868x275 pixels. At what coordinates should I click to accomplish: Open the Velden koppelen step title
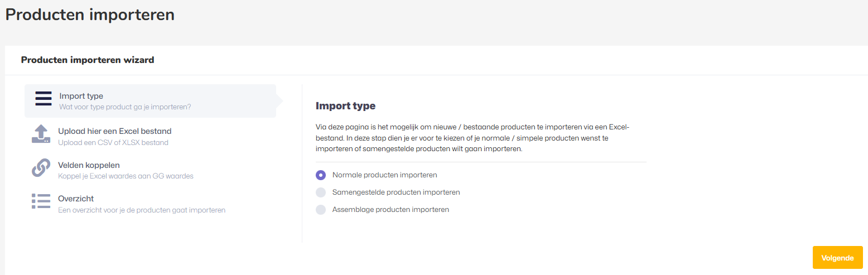tap(89, 165)
